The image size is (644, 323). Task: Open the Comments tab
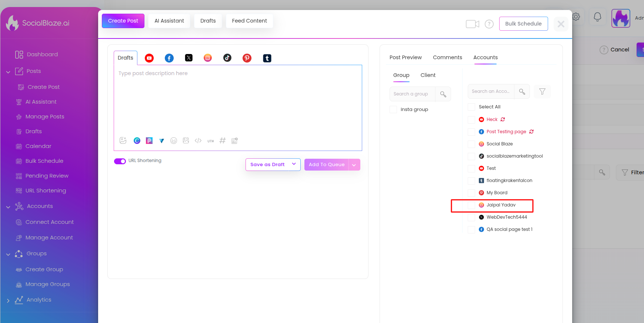tap(447, 57)
